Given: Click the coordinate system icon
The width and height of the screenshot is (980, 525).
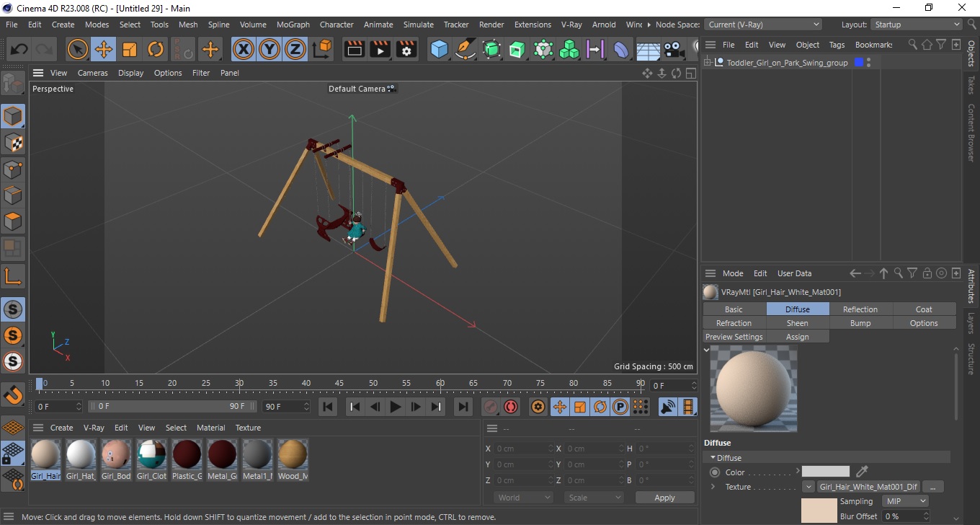Looking at the screenshot, I should coord(322,49).
